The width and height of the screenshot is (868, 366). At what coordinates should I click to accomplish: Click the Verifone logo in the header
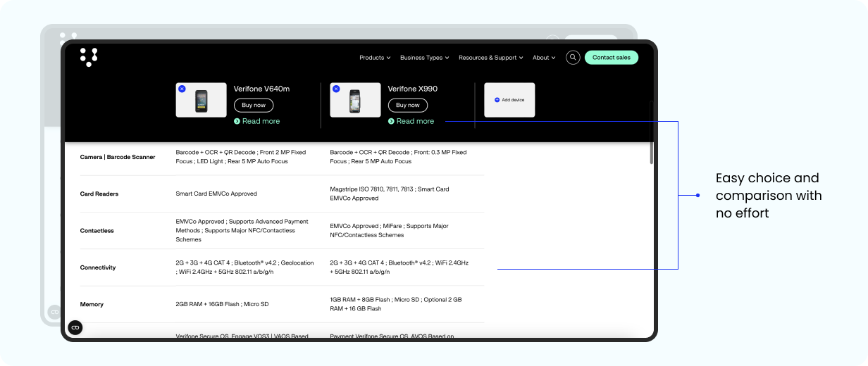(89, 57)
